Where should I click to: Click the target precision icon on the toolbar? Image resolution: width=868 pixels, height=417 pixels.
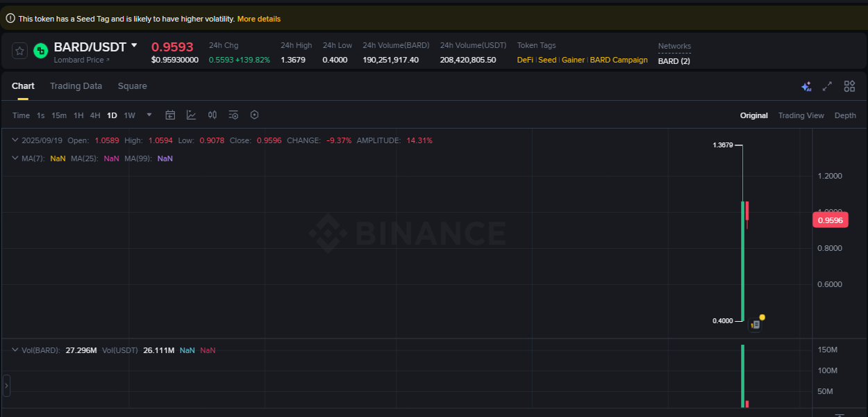[254, 115]
